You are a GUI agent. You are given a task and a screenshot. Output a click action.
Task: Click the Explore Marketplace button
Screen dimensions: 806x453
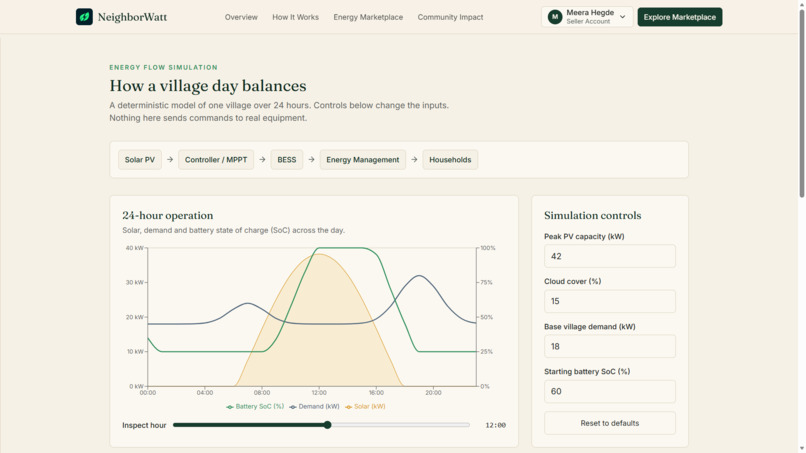coord(680,17)
